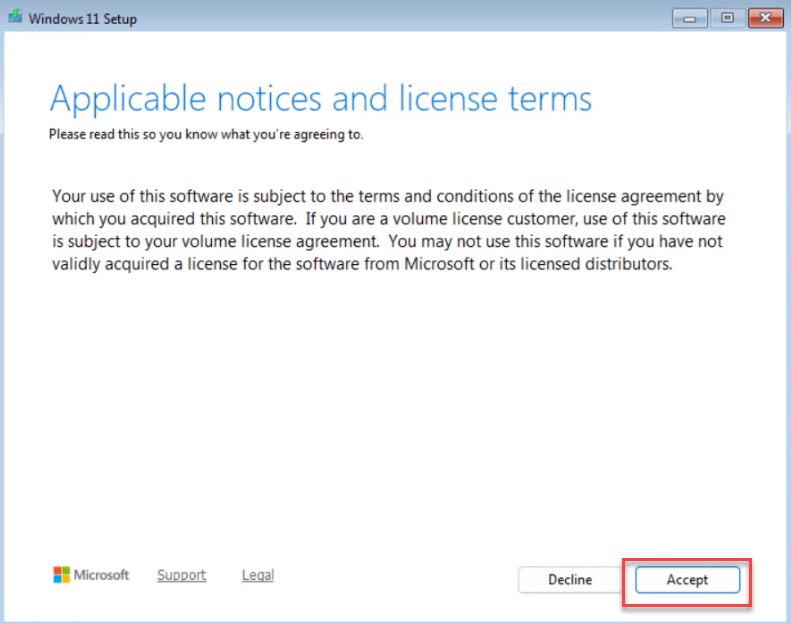Viewport: 791px width, 624px height.
Task: Click the Accept button
Action: 687,580
